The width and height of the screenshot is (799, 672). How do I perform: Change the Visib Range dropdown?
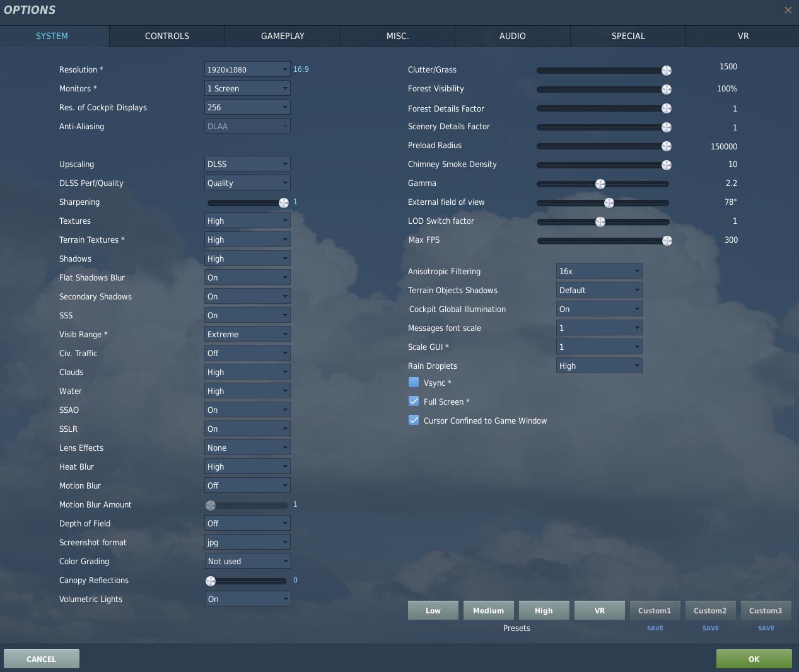[247, 334]
